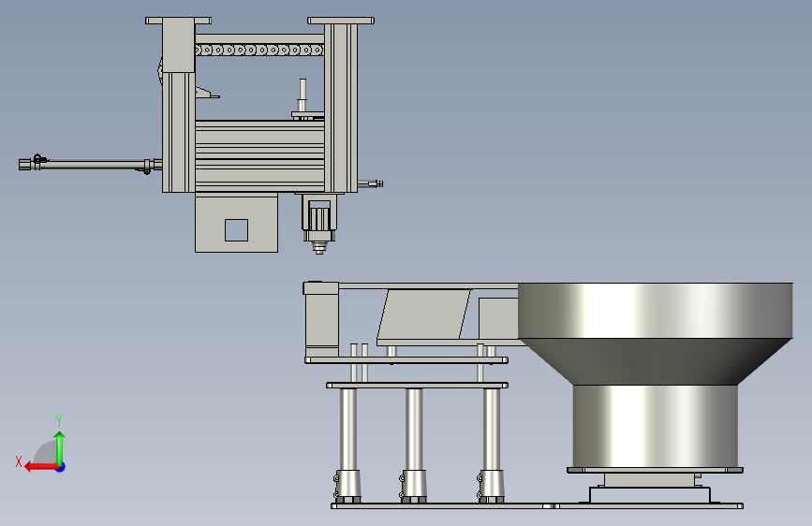Select the horizontal ribbed extrusion beam

click(x=259, y=156)
